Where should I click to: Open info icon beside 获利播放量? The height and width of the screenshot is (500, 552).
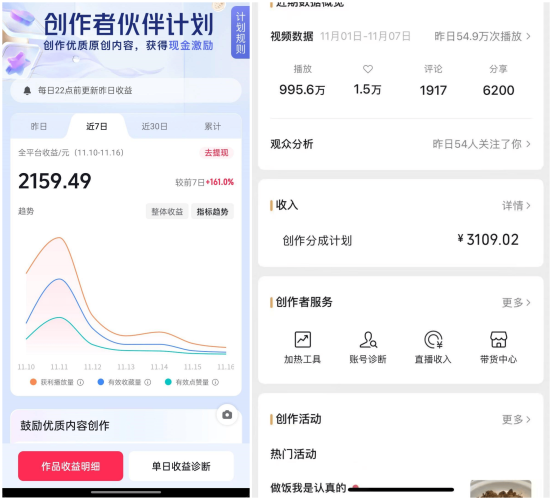coord(80,382)
